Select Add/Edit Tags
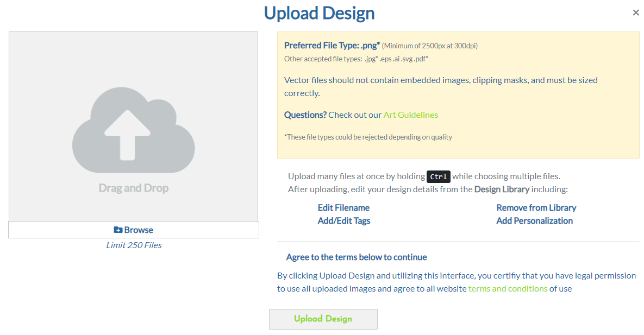Viewport: 644px width, 335px height. (x=343, y=220)
